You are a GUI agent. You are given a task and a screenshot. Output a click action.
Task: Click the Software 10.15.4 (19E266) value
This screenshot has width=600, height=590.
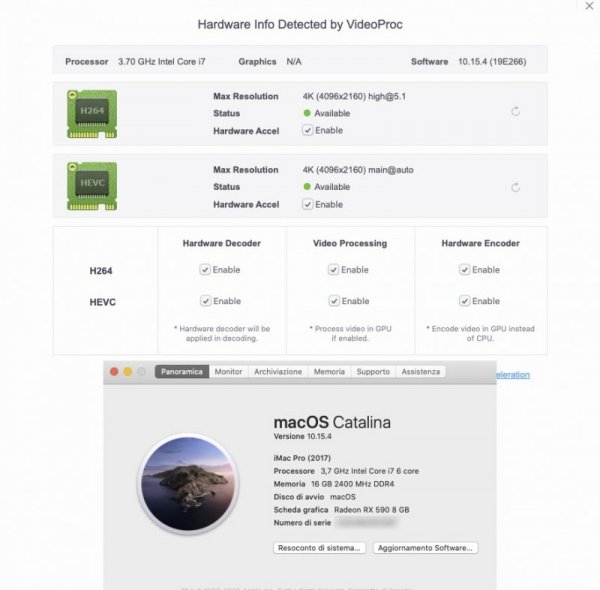click(x=492, y=62)
